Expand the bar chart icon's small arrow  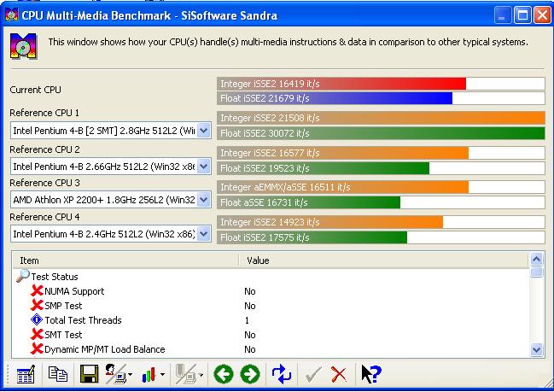162,375
